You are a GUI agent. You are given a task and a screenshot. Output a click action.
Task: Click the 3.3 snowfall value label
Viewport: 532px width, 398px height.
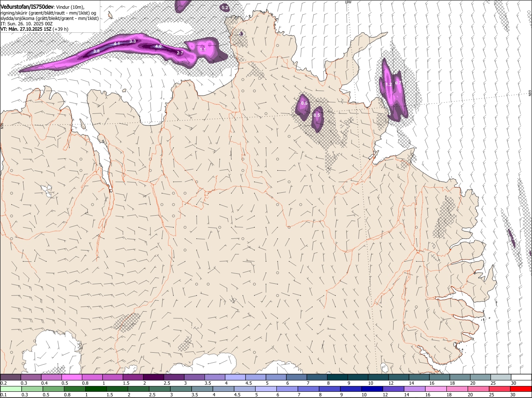point(133,41)
